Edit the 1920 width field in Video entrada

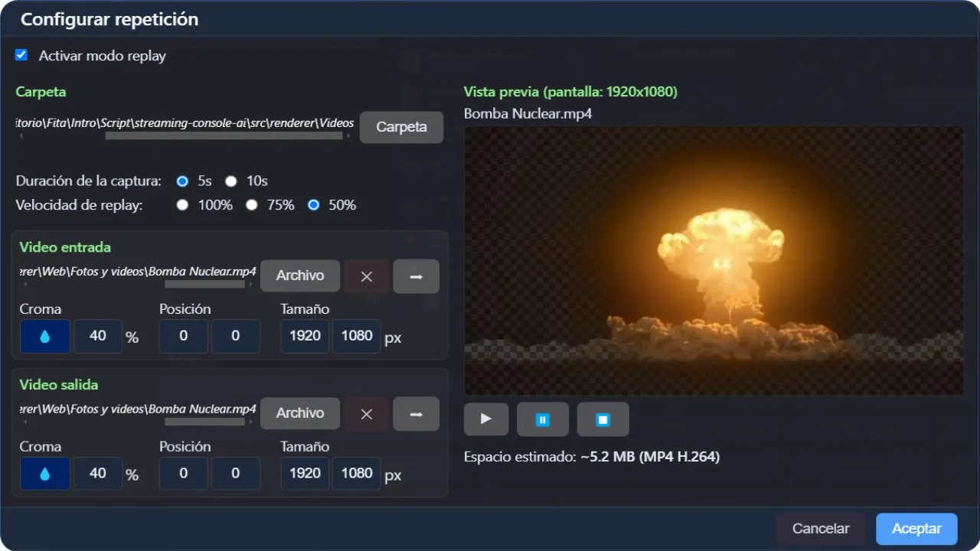pos(304,335)
